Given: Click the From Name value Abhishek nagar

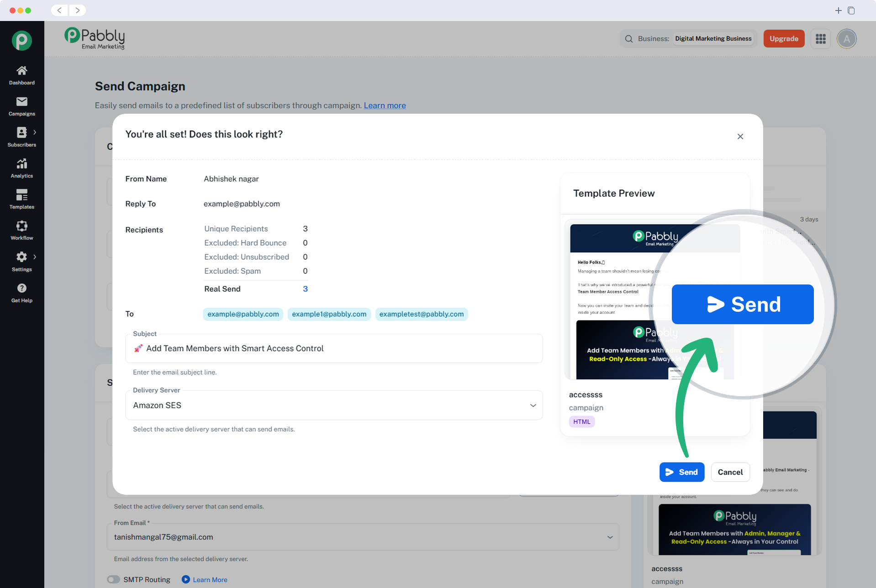Looking at the screenshot, I should tap(231, 179).
